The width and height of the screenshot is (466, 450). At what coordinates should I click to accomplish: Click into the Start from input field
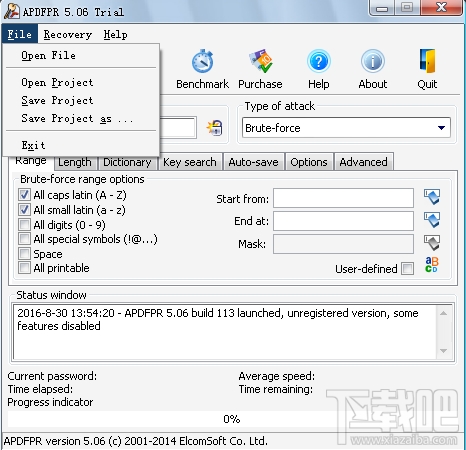tap(343, 198)
